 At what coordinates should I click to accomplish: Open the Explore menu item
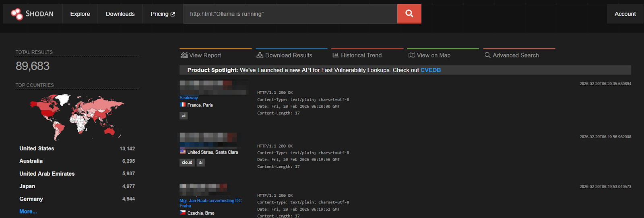click(80, 14)
